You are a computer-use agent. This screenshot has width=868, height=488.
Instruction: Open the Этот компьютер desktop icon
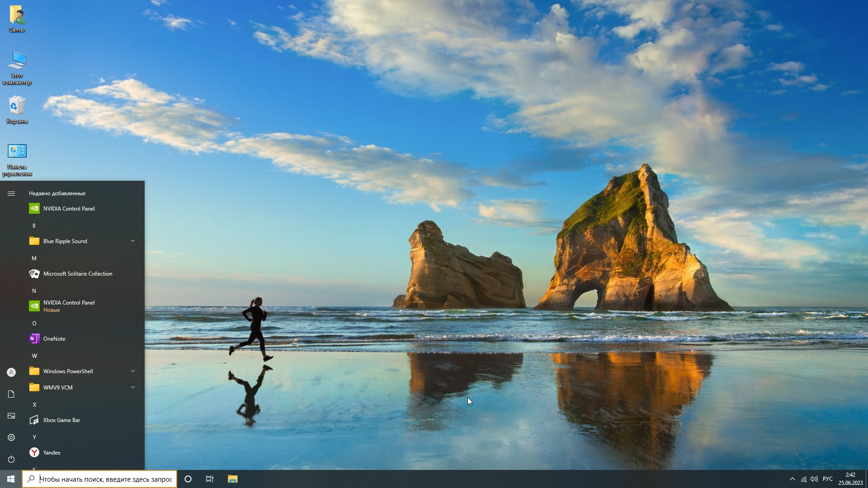tap(17, 66)
